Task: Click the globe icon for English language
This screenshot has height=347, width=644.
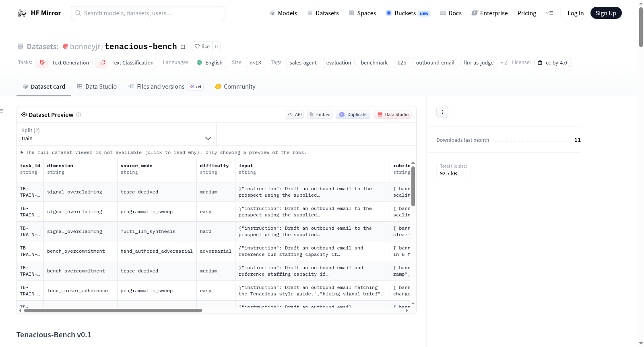Action: 199,62
